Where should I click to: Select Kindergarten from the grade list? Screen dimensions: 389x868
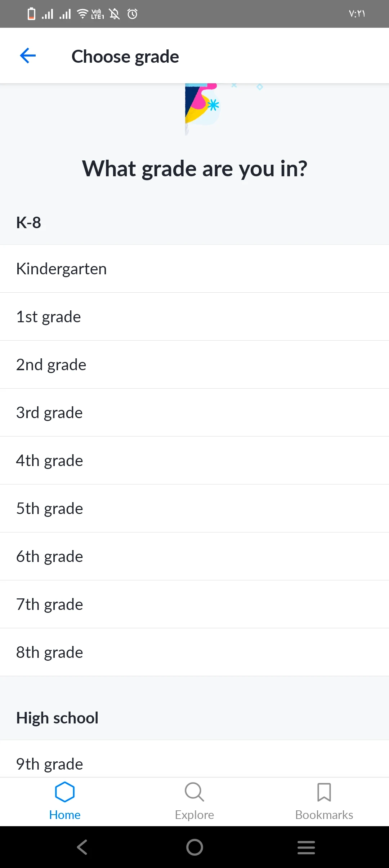tap(194, 269)
